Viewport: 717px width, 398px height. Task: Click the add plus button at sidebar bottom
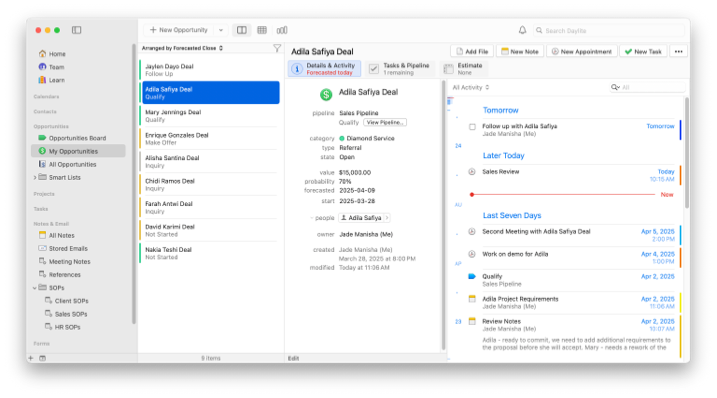tap(31, 358)
